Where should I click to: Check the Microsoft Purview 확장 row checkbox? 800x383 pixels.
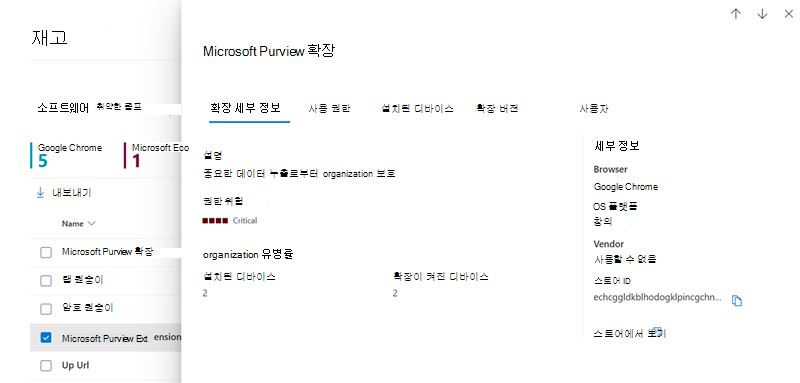pyautogui.click(x=46, y=252)
